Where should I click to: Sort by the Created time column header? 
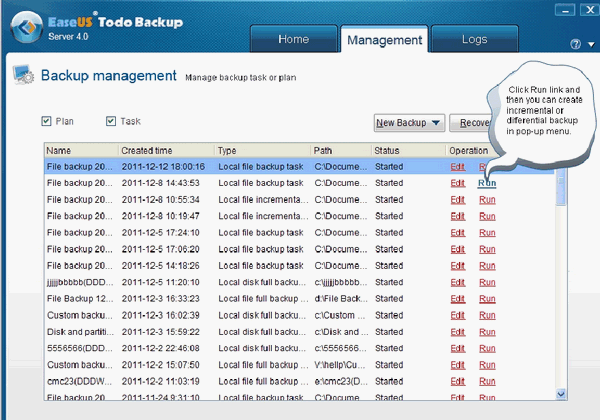click(x=166, y=151)
